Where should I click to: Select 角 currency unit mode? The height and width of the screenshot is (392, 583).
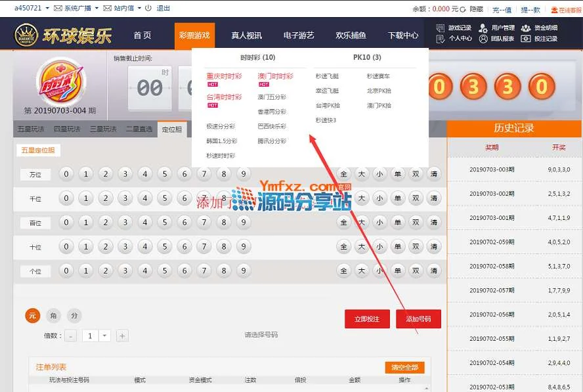pos(54,316)
